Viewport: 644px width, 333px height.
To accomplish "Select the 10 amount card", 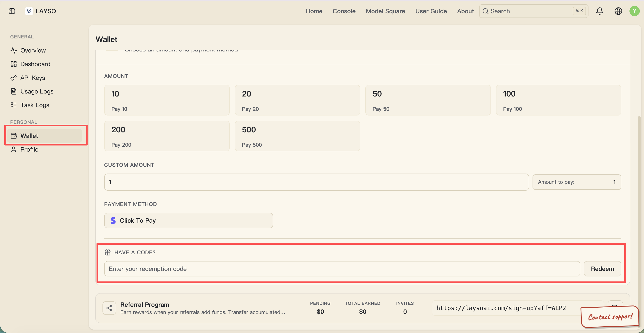I will pos(167,100).
